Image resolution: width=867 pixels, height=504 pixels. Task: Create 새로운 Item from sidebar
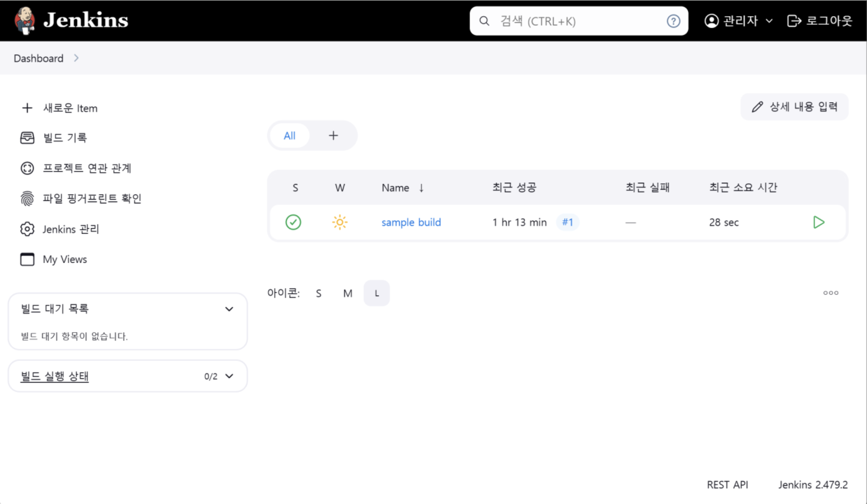60,108
